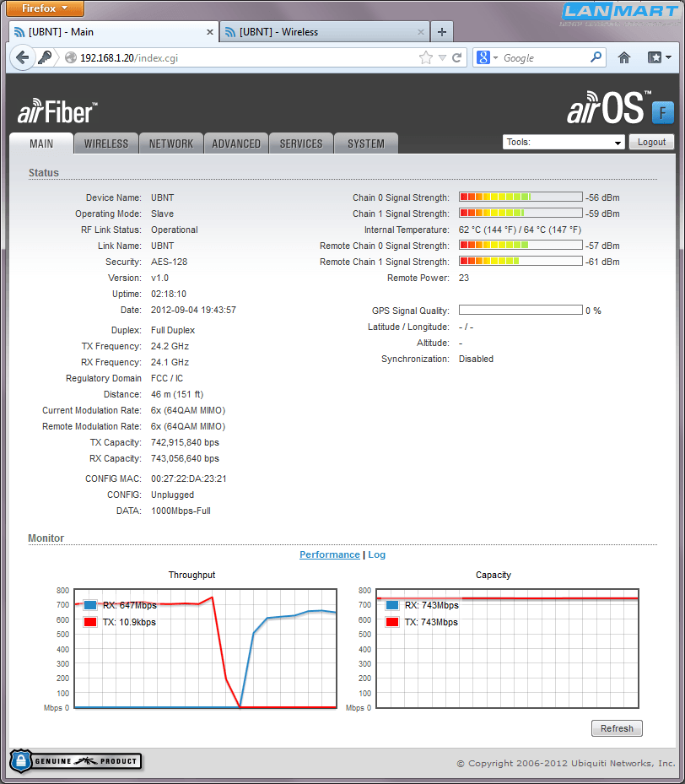685x784 pixels.
Task: Click the Distance value 46 m (151 ft)
Action: (177, 394)
